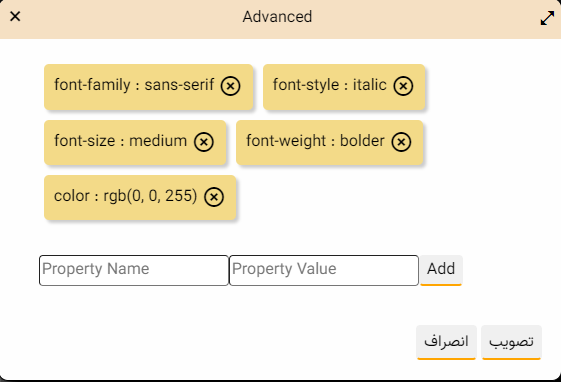Click the font-style : italic chip label
Screen dimensions: 561x382
pyautogui.click(x=330, y=85)
